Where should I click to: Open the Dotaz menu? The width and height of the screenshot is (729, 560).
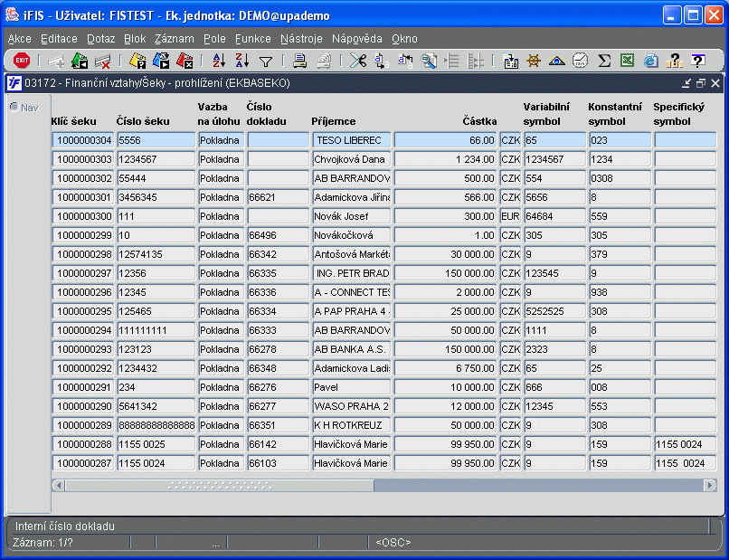tap(101, 39)
